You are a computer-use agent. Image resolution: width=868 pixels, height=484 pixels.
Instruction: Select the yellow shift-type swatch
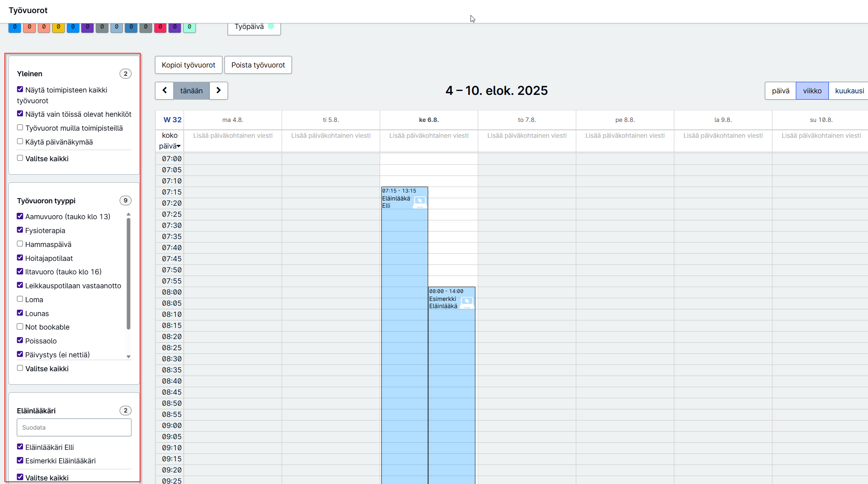(58, 27)
